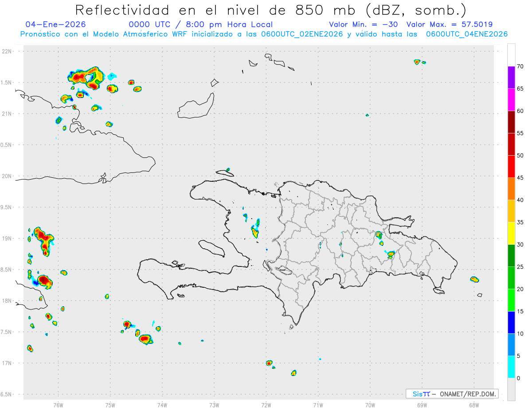Click the 70W longitude label
The height and width of the screenshot is (411, 532).
pyautogui.click(x=370, y=405)
